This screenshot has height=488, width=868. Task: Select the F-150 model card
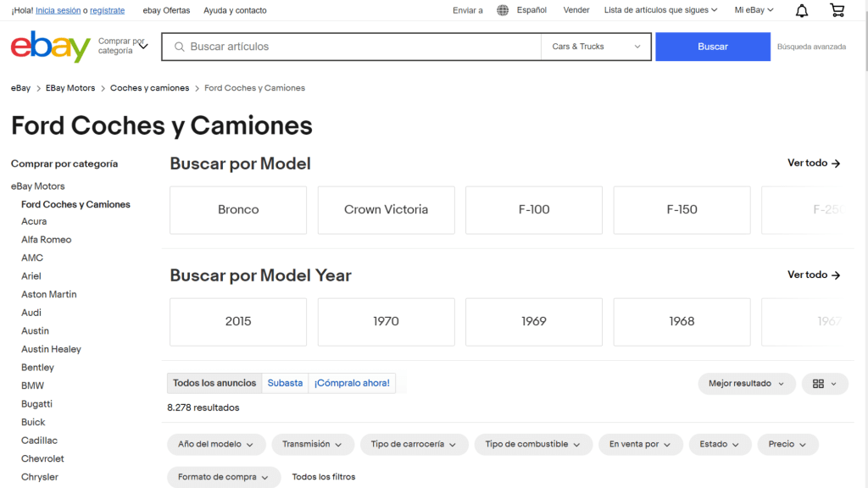pos(682,210)
